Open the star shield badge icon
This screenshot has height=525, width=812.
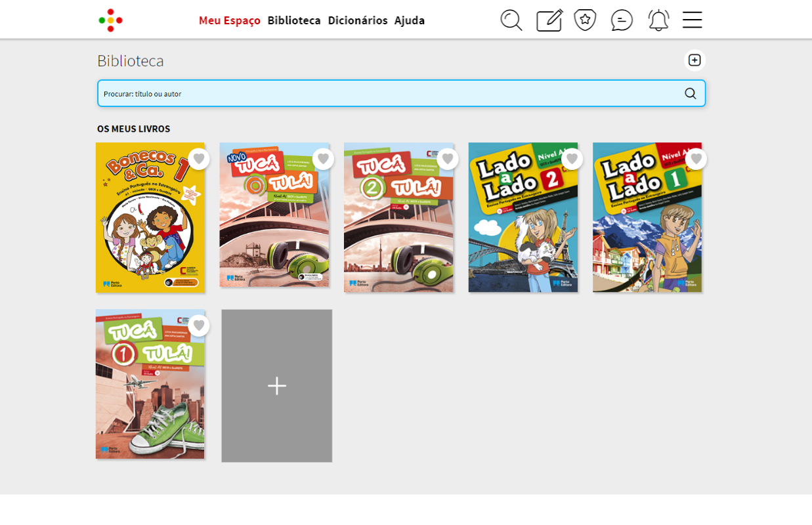585,20
